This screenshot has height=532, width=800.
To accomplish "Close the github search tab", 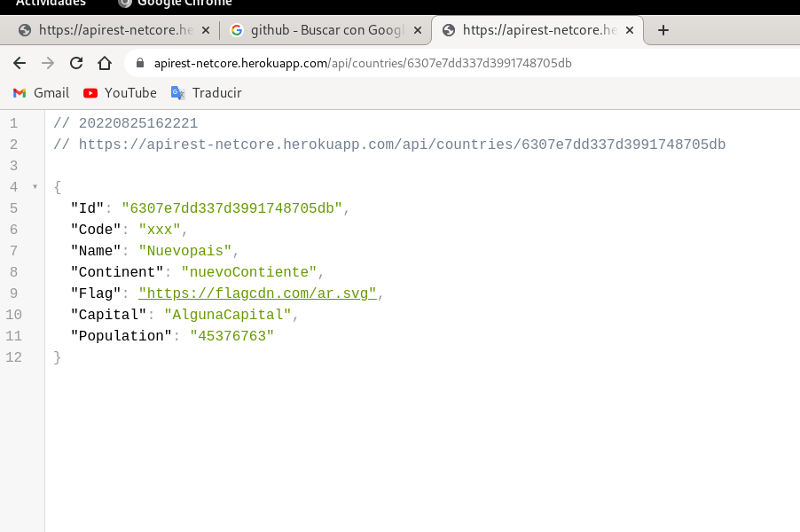I will coord(417,29).
